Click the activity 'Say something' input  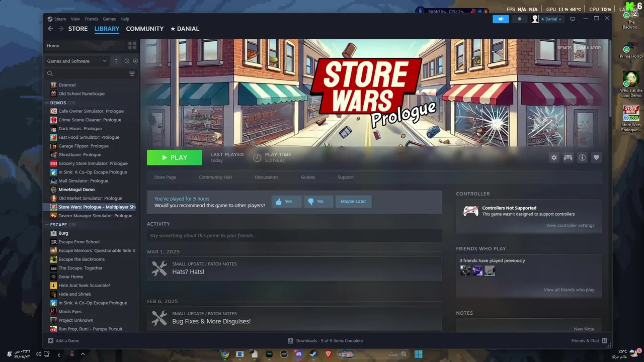point(294,235)
